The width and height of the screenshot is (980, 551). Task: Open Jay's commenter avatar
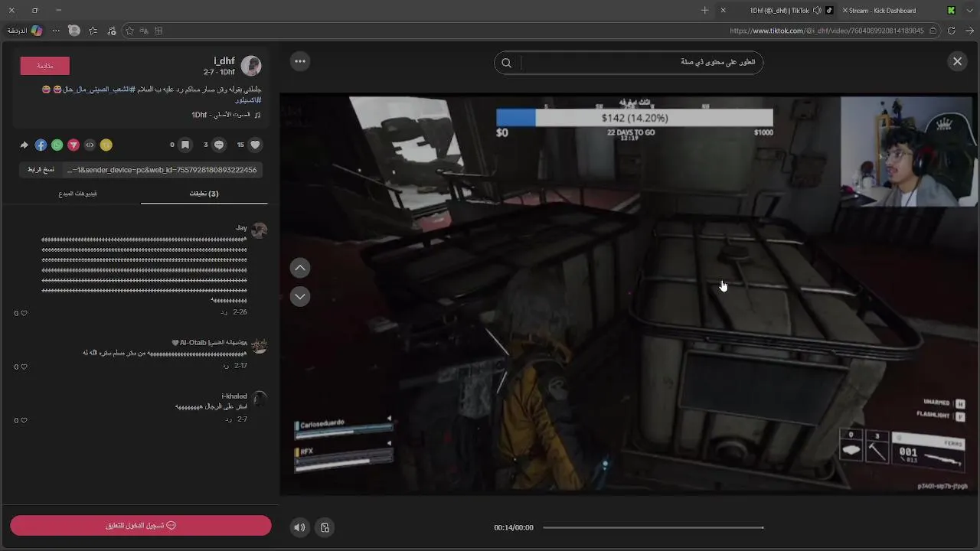point(260,230)
